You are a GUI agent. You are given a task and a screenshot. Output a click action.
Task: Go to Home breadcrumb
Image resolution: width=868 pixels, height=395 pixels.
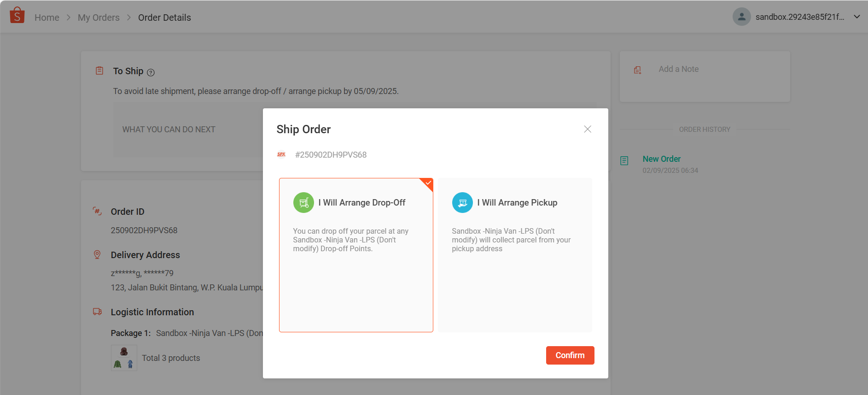pyautogui.click(x=47, y=18)
